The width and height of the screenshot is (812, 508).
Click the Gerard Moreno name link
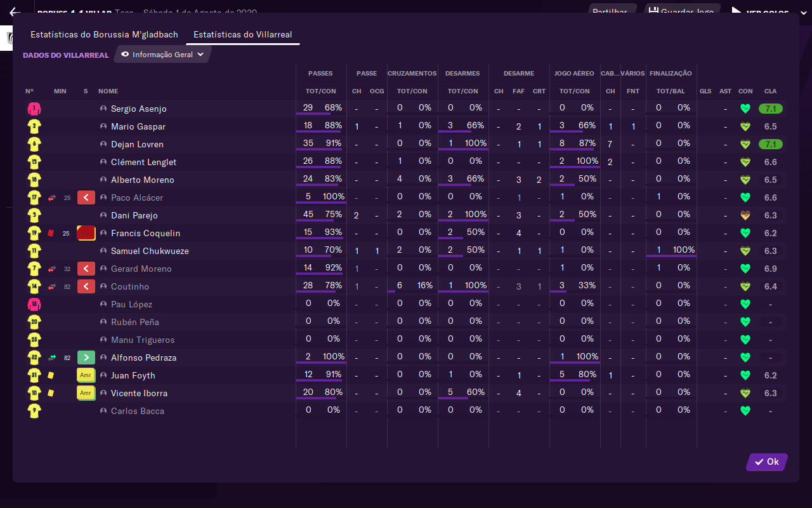[141, 269]
